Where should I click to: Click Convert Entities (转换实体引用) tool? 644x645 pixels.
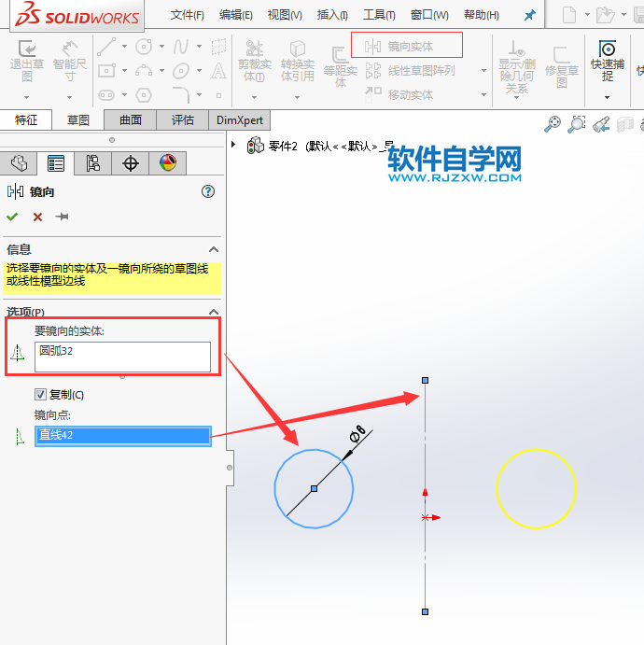[298, 61]
